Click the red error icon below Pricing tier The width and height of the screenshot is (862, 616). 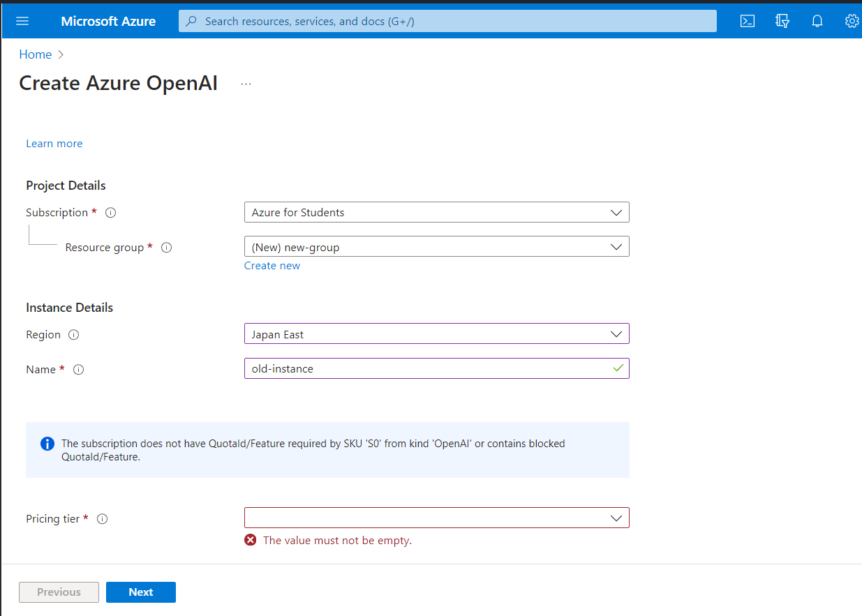coord(251,539)
